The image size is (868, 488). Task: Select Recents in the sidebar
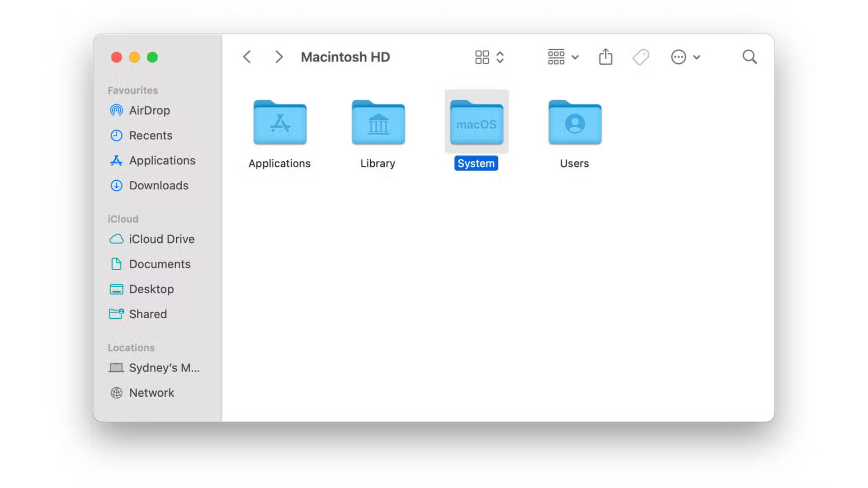[x=150, y=136]
